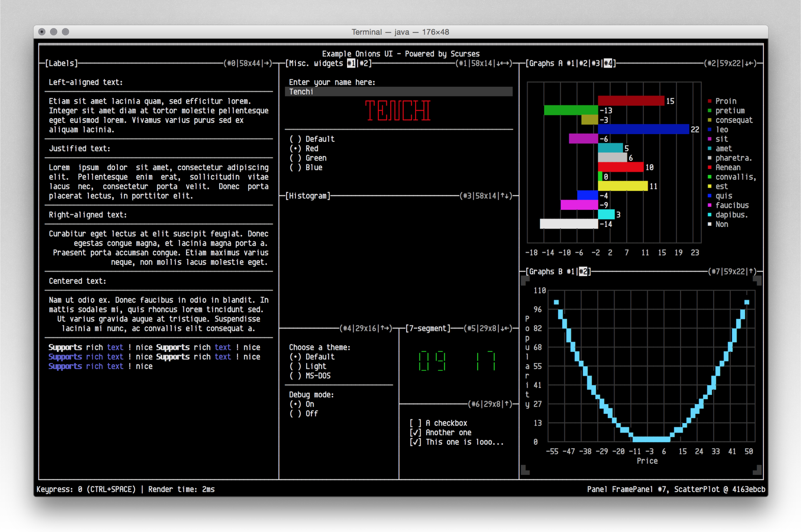Click the 'Enter your name here:' label
This screenshot has height=532, width=801.
(x=332, y=83)
